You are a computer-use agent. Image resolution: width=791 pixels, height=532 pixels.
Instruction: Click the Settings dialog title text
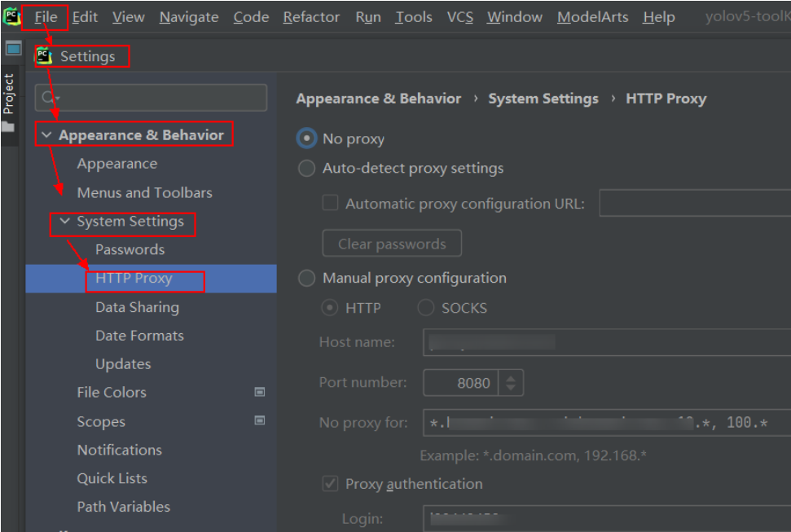click(88, 56)
